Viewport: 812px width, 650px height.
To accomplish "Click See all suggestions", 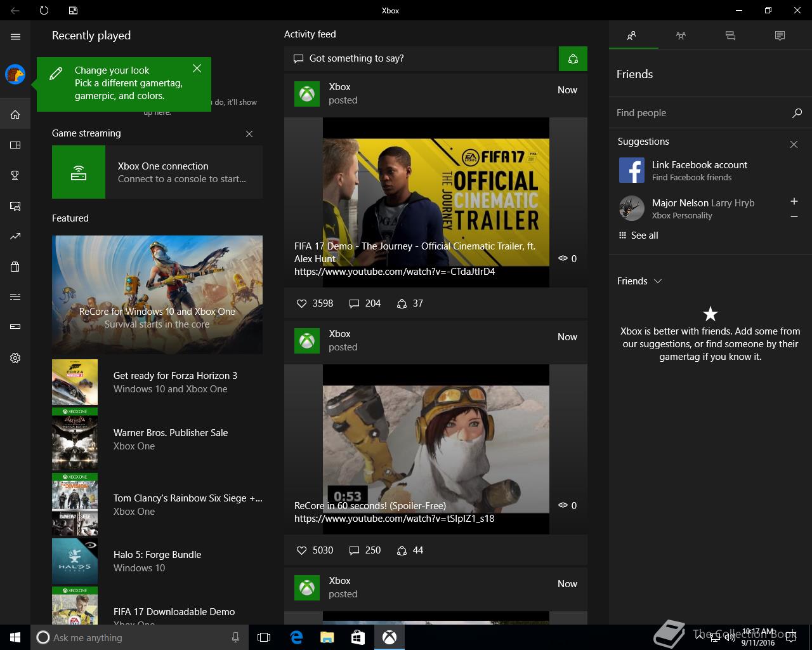I will [x=638, y=235].
